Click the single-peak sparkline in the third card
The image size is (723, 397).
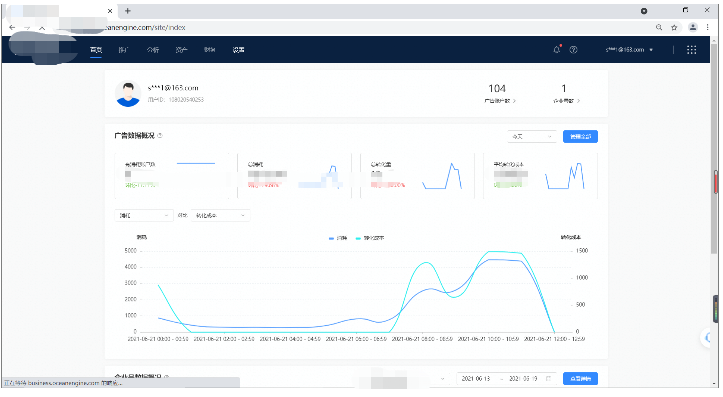[442, 176]
